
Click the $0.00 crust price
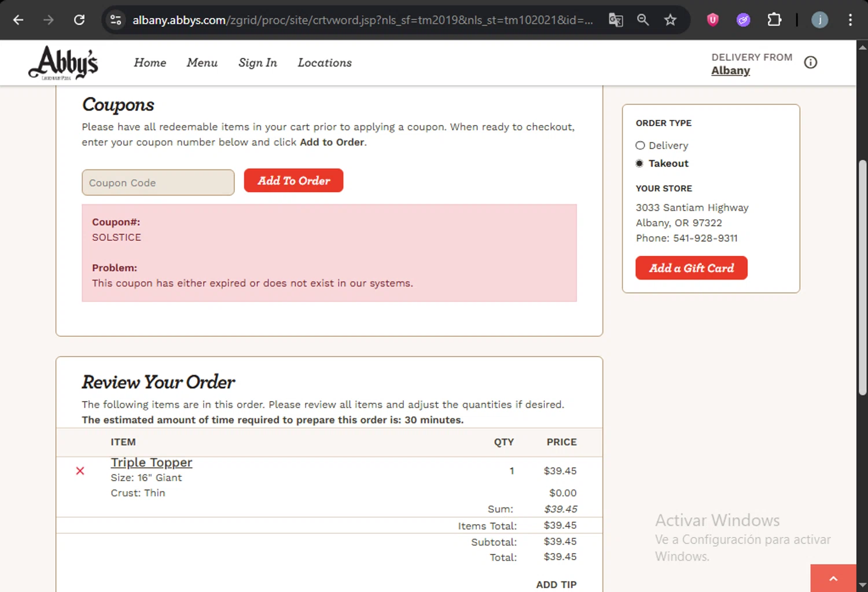point(562,493)
